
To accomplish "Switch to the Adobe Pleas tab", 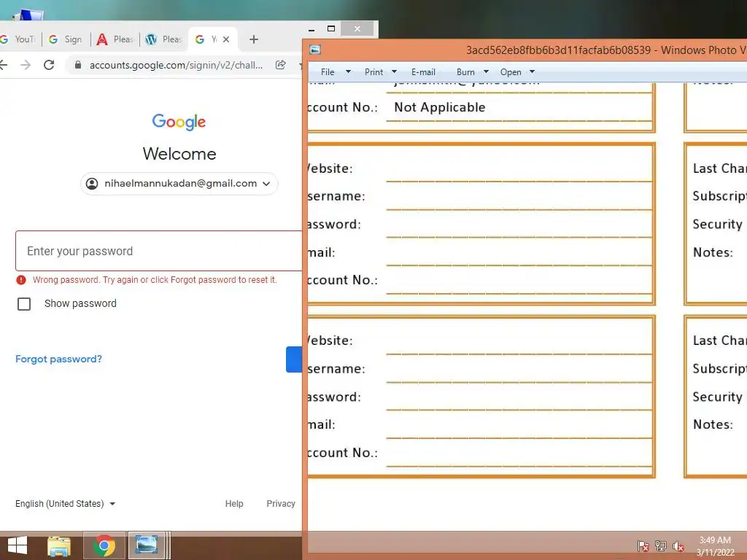I will pyautogui.click(x=115, y=39).
